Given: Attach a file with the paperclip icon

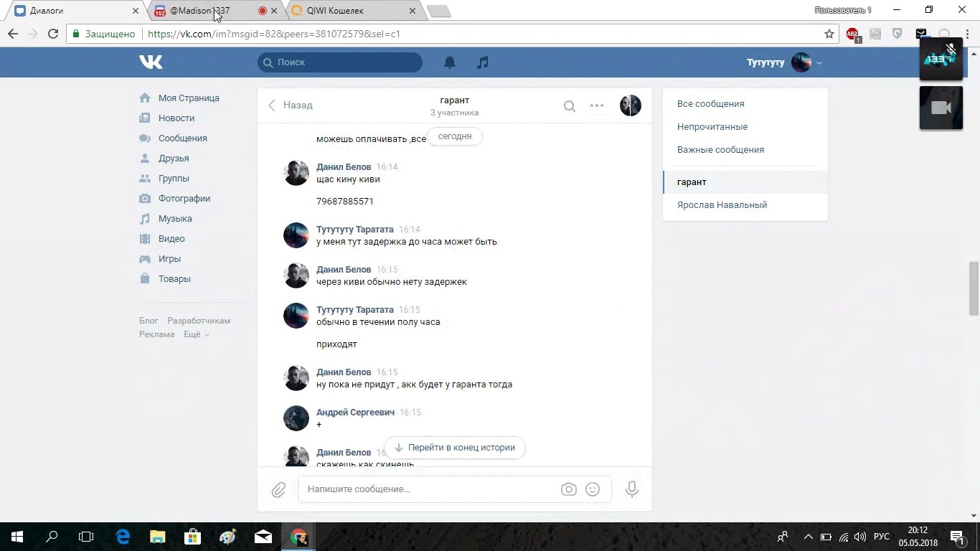Looking at the screenshot, I should 278,490.
